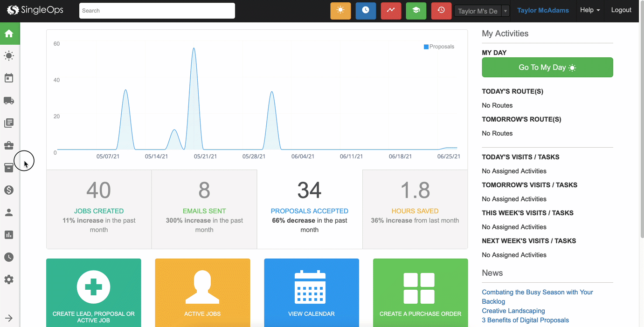Select the person contacts icon in sidebar
The height and width of the screenshot is (327, 644).
pyautogui.click(x=9, y=212)
